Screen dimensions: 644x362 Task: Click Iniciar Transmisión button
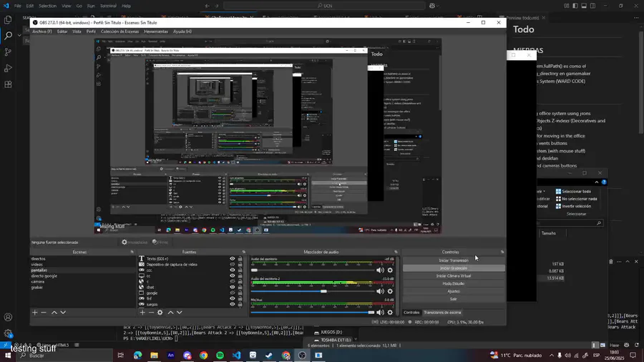(x=454, y=260)
